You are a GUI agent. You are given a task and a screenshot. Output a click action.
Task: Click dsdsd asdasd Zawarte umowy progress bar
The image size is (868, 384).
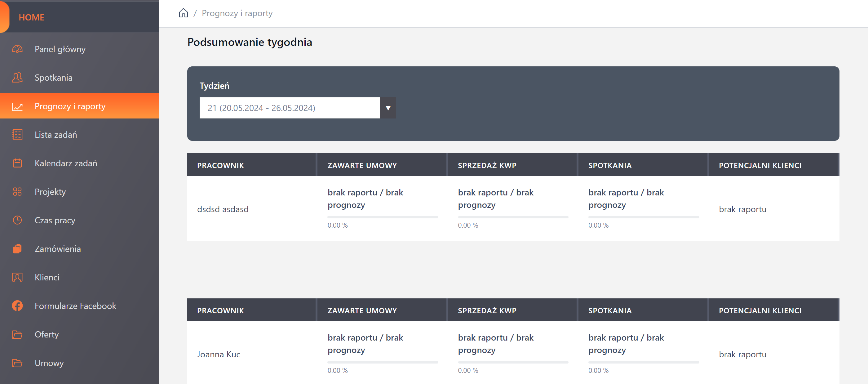pyautogui.click(x=383, y=217)
